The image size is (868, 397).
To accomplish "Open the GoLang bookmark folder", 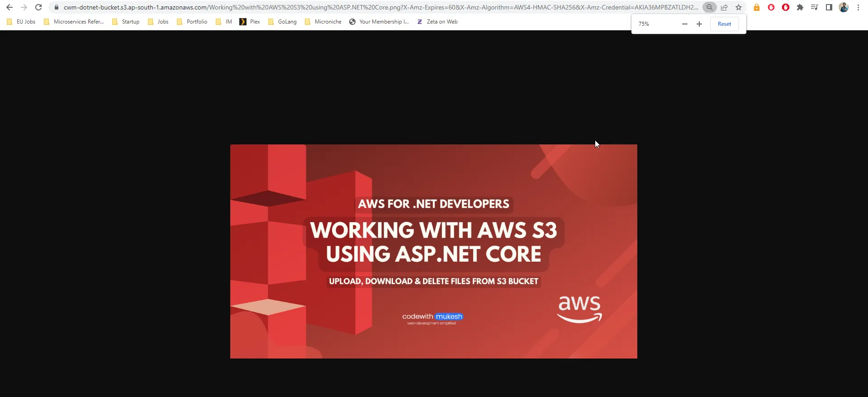I will (282, 22).
